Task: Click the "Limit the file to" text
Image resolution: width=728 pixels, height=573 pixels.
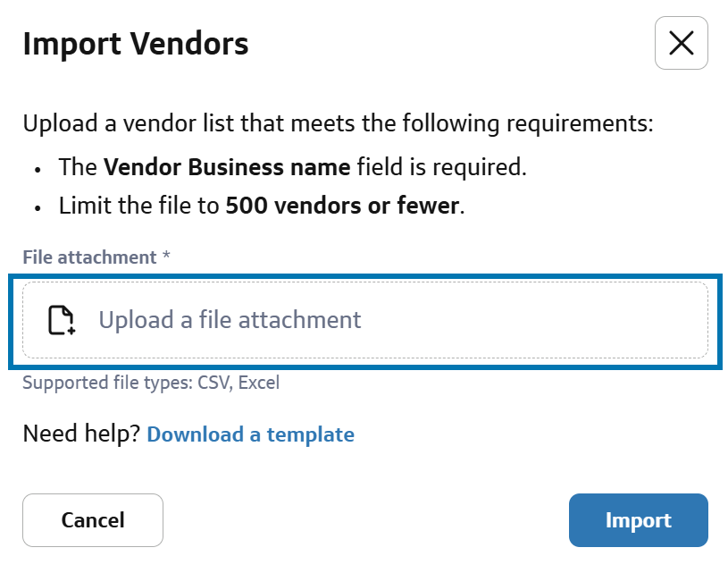Action: pos(138,206)
